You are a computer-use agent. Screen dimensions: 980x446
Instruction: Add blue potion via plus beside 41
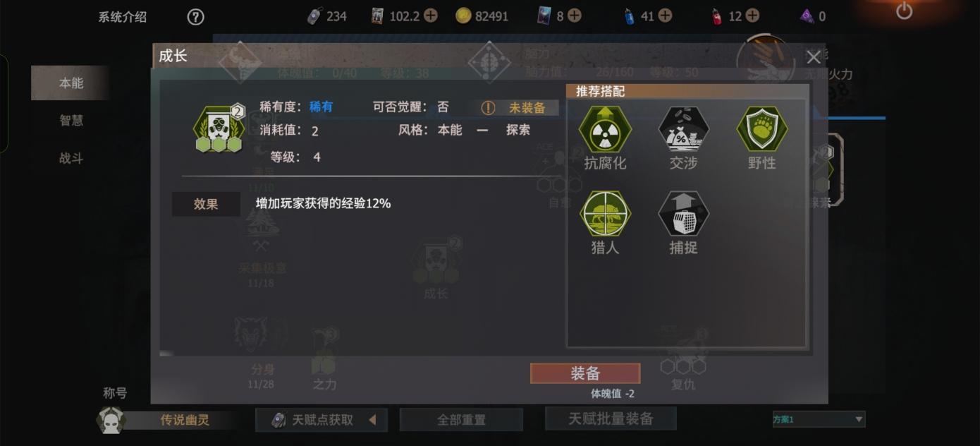tap(665, 16)
